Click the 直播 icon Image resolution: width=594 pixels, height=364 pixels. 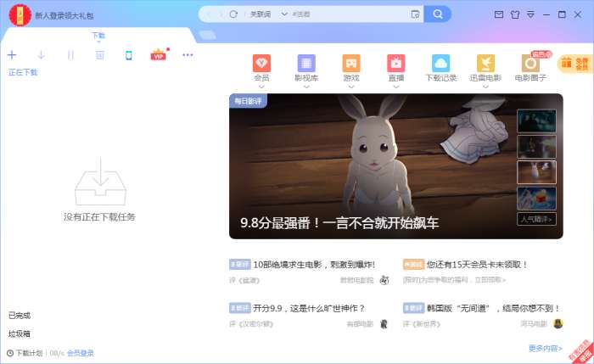tap(396, 64)
